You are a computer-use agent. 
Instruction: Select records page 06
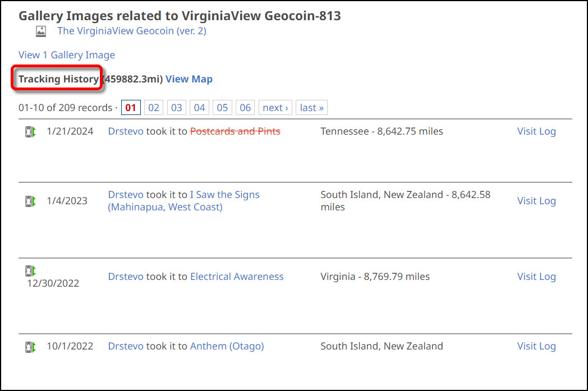point(245,108)
